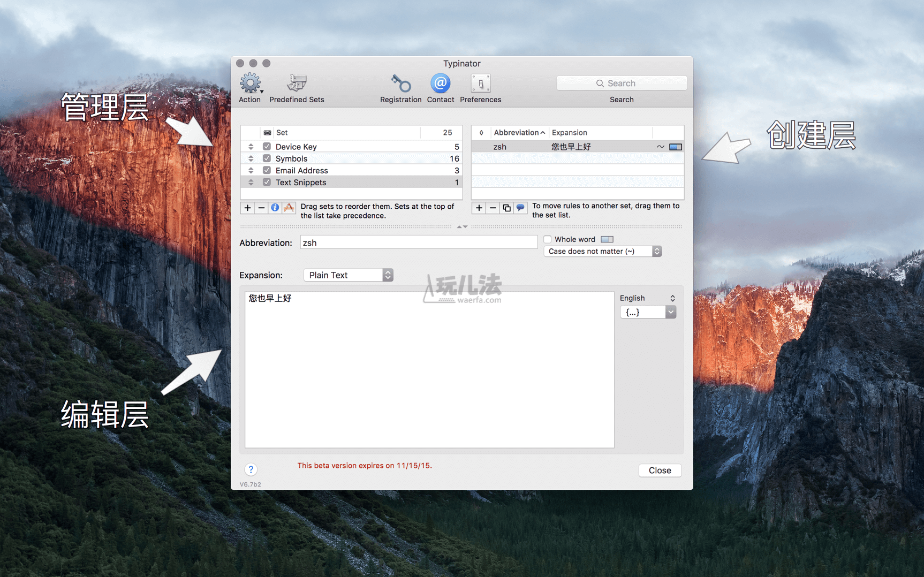Image resolution: width=924 pixels, height=577 pixels.
Task: Click the tilde case icon in zsh row
Action: coord(661,147)
